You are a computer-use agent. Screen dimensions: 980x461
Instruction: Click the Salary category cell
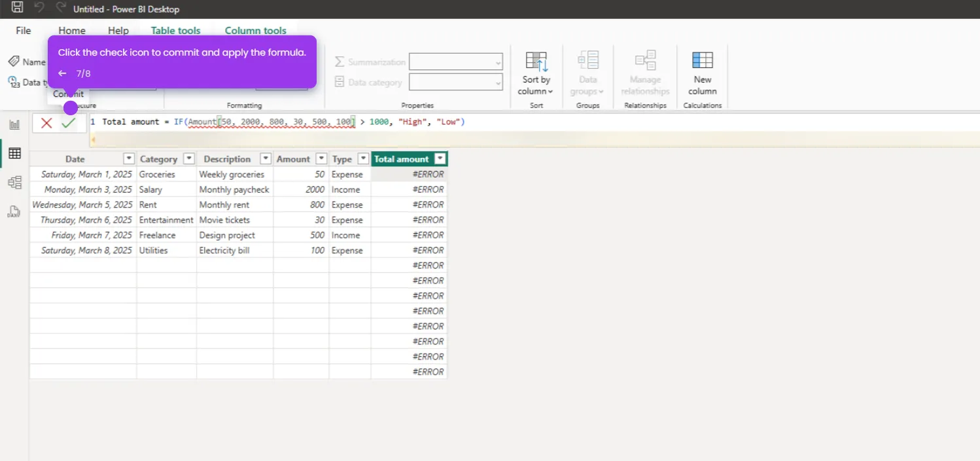tap(167, 189)
